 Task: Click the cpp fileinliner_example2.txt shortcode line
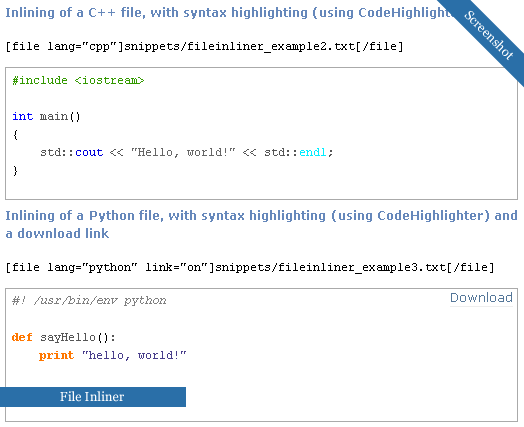pyautogui.click(x=205, y=46)
